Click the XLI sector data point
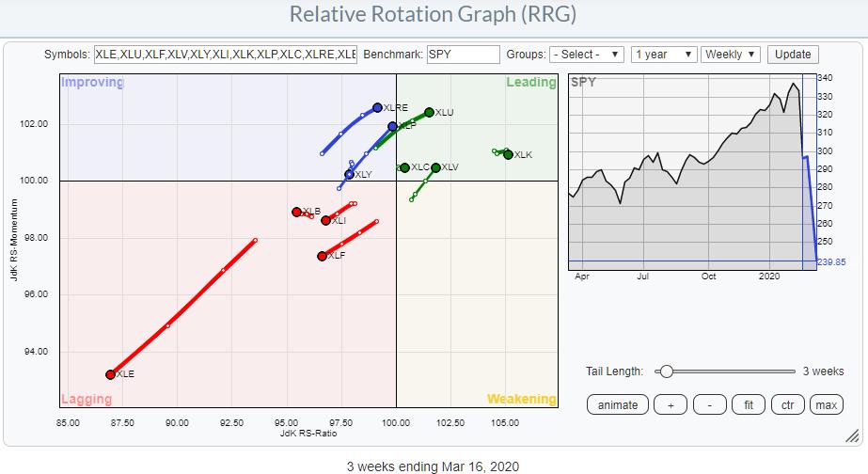The height and width of the screenshot is (474, 868). 325,220
